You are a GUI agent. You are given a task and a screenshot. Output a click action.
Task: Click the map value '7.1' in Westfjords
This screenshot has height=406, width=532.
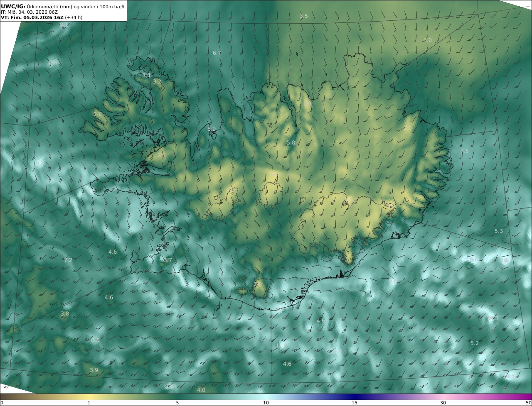147,76
